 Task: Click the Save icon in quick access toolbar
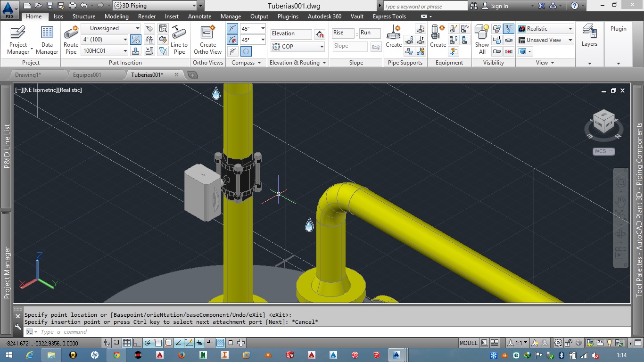tap(50, 6)
